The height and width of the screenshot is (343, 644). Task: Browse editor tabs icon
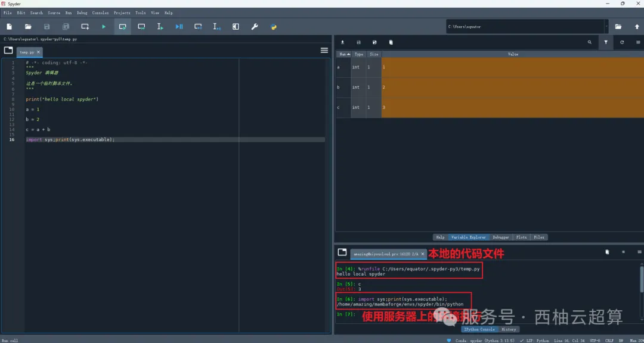click(8, 51)
